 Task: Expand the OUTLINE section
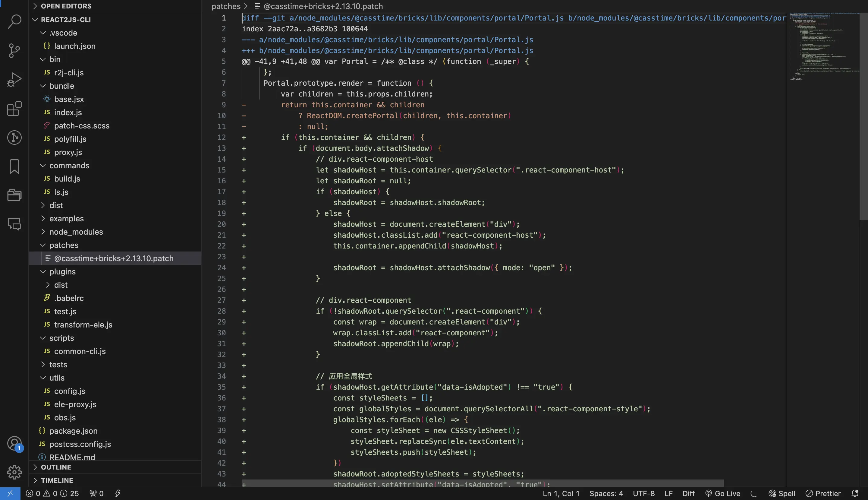(x=56, y=467)
